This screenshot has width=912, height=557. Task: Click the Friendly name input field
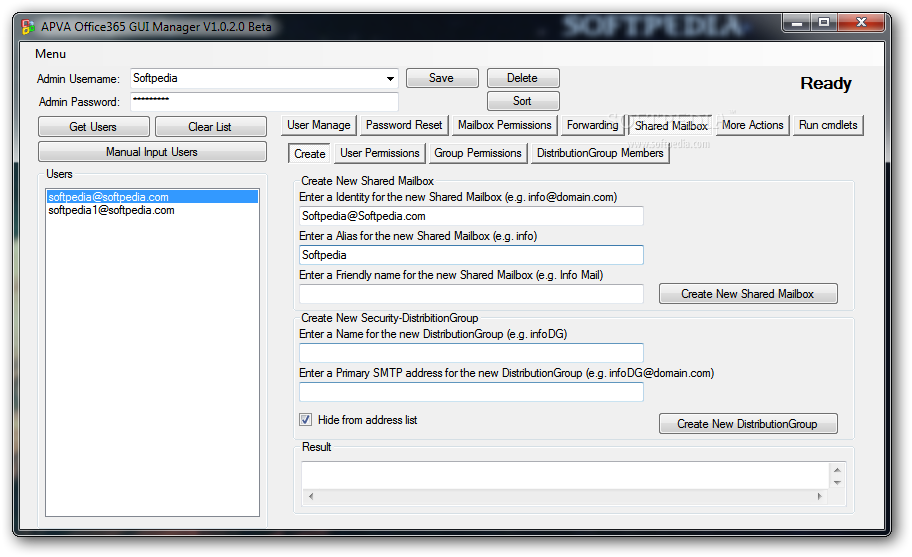click(471, 294)
